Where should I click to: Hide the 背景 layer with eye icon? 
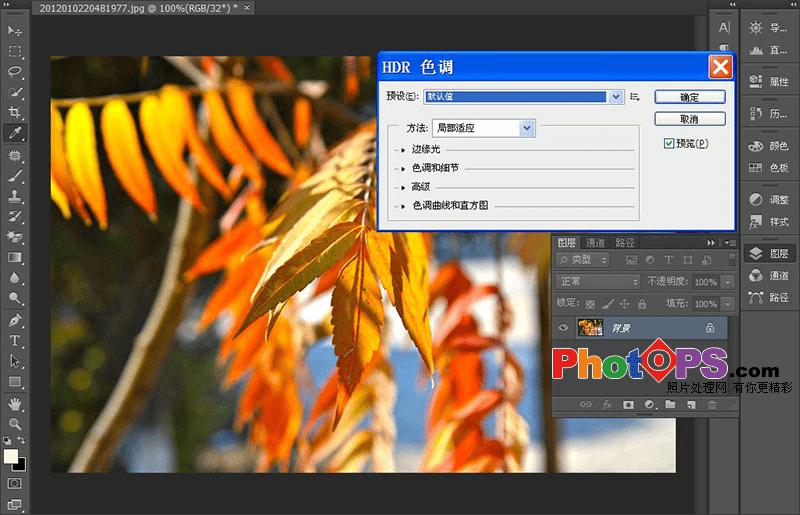coord(563,328)
